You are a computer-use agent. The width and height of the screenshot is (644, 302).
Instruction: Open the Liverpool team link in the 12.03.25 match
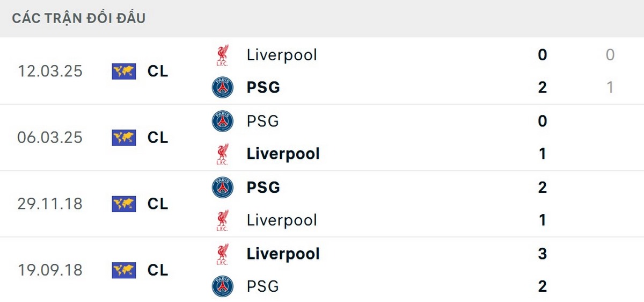tap(282, 55)
